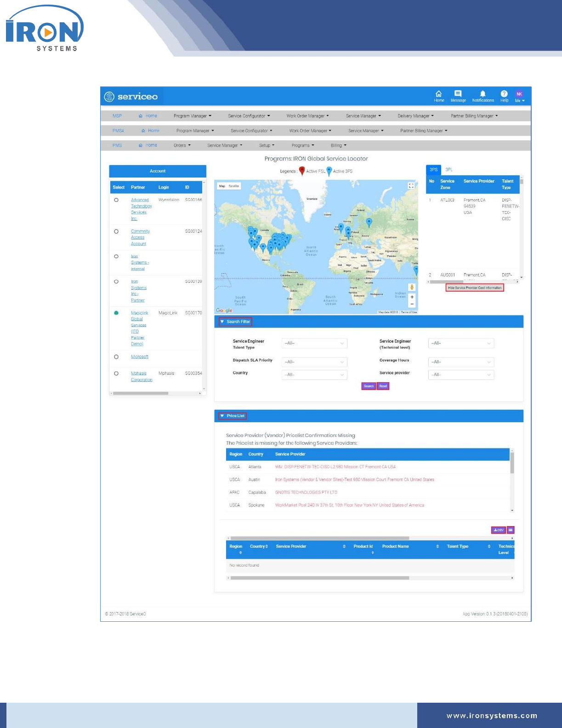Click the Home icon in the top bar

439,94
